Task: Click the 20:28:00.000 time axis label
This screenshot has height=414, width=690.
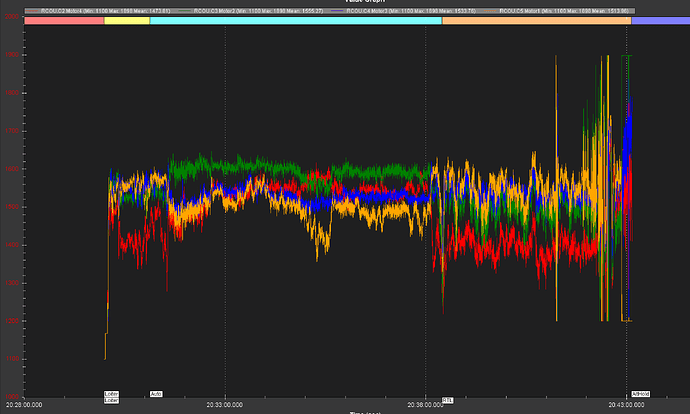Action: click(x=25, y=405)
